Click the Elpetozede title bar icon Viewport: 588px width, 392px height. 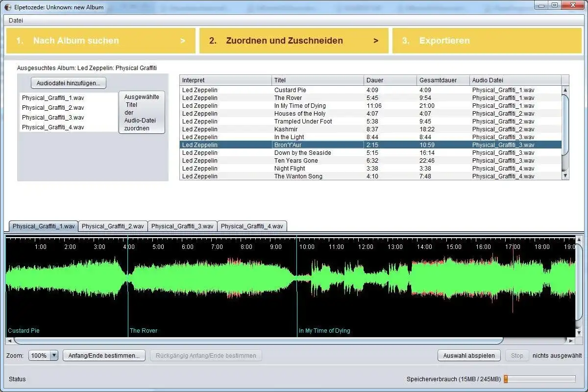tap(8, 7)
